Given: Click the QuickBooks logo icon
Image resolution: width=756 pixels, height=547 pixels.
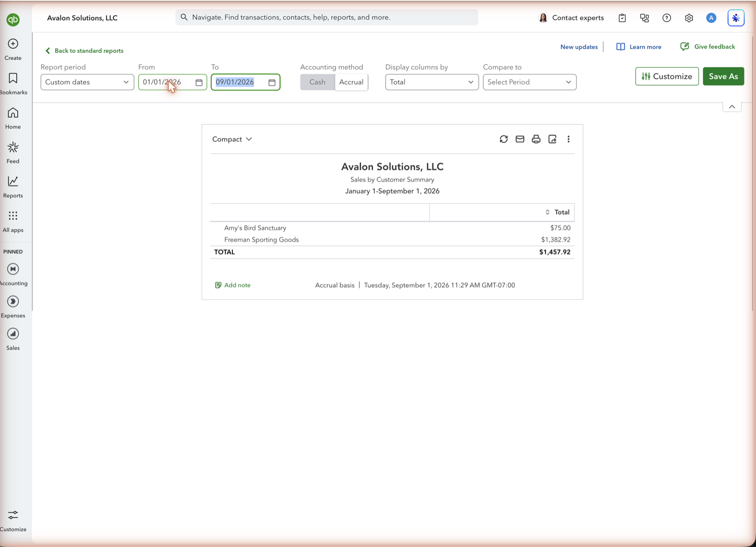Looking at the screenshot, I should pos(13,20).
